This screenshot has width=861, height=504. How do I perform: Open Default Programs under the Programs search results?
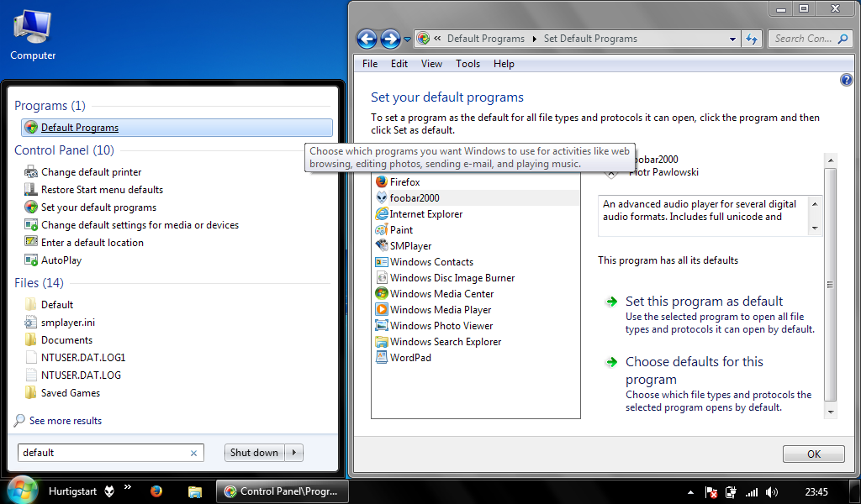click(177, 128)
